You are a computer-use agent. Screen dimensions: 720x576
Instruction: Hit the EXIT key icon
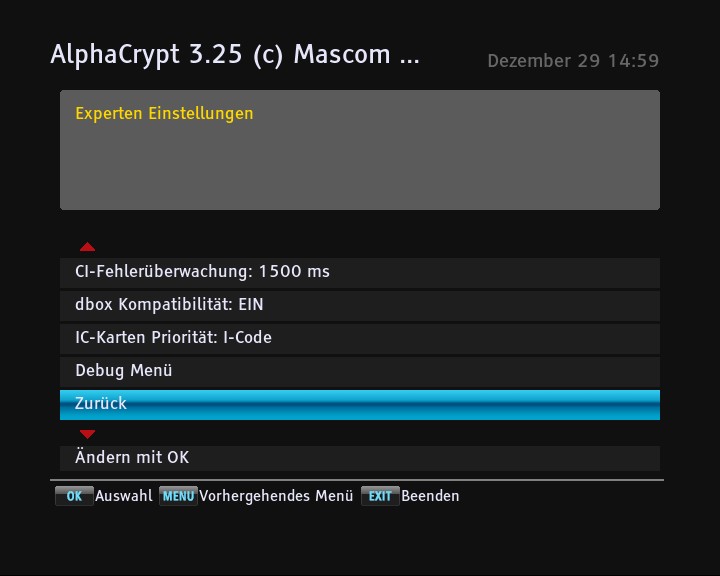coord(380,496)
